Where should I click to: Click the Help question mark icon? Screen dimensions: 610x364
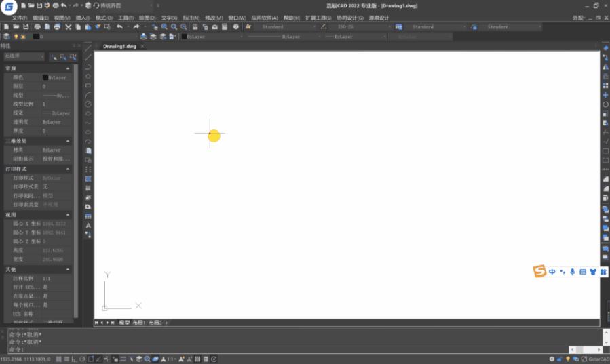236,27
